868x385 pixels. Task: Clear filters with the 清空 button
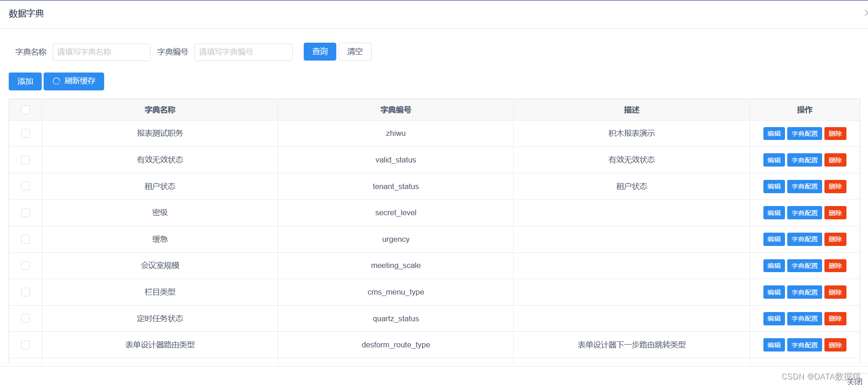(x=355, y=51)
